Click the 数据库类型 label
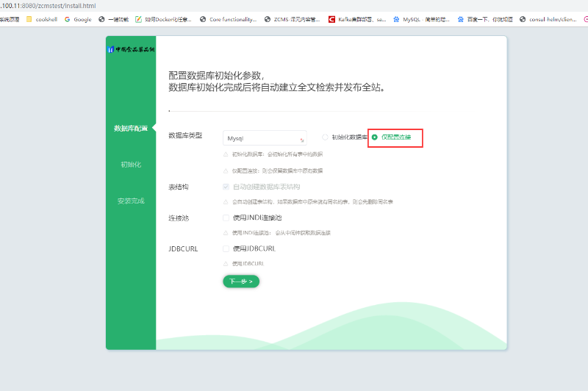The image size is (588, 391). [x=185, y=136]
